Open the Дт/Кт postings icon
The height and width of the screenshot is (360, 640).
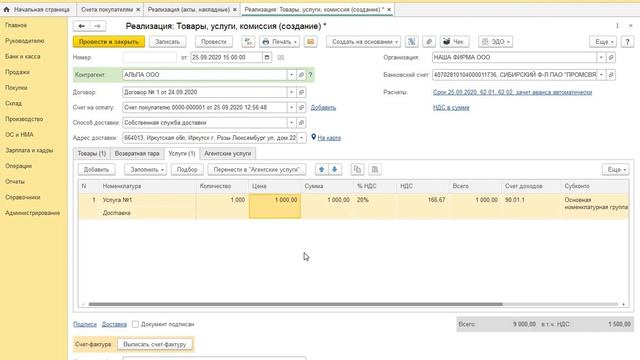tap(248, 42)
